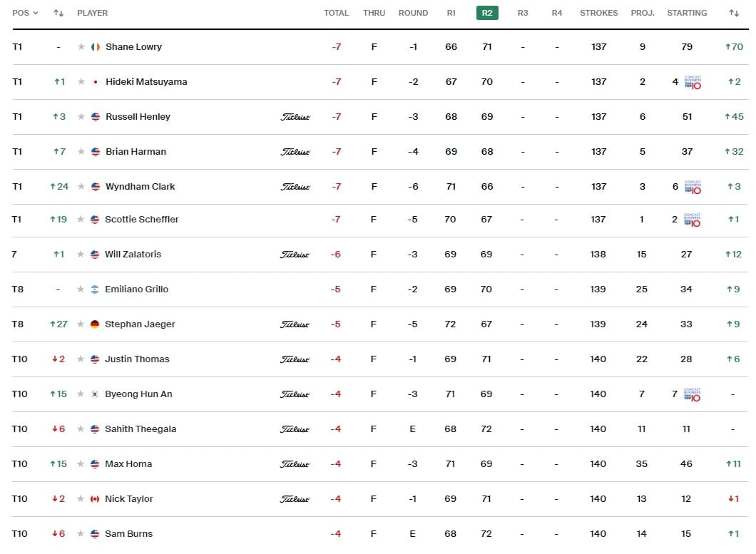Open Wyndham Clark player profile
Viewport: 756px width, 554px height.
click(x=141, y=187)
